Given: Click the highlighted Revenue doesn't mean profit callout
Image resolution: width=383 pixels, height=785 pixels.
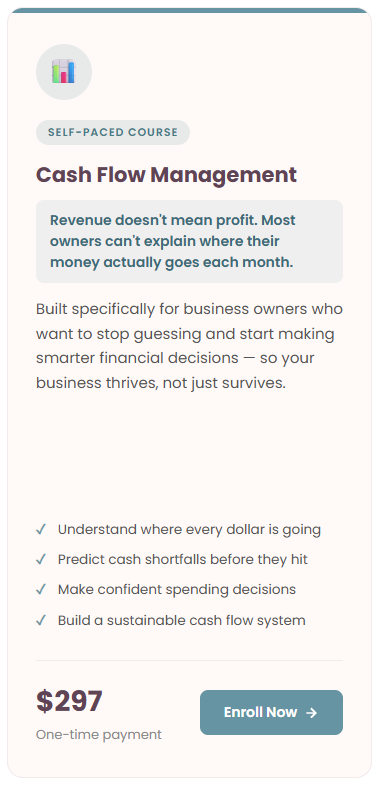Looking at the screenshot, I should 189,241.
